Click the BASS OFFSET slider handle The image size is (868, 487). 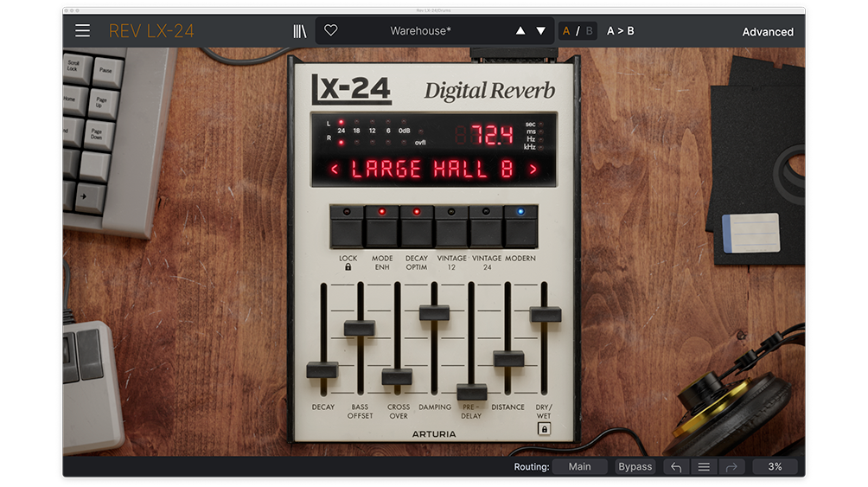pyautogui.click(x=360, y=328)
